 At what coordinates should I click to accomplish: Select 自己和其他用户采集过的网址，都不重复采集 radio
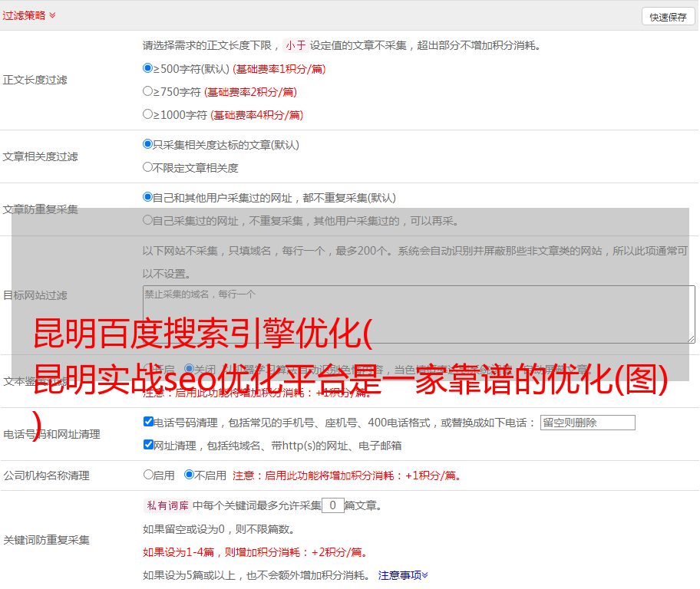point(148,197)
